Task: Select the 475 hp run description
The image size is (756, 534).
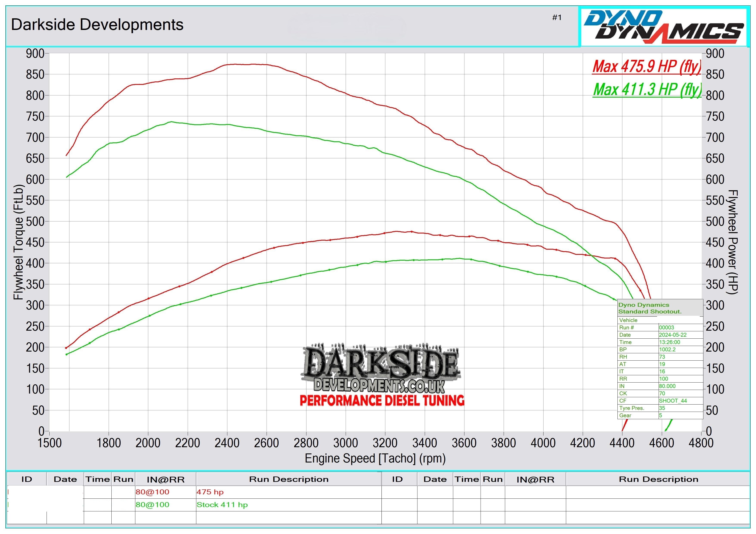Action: click(x=210, y=492)
